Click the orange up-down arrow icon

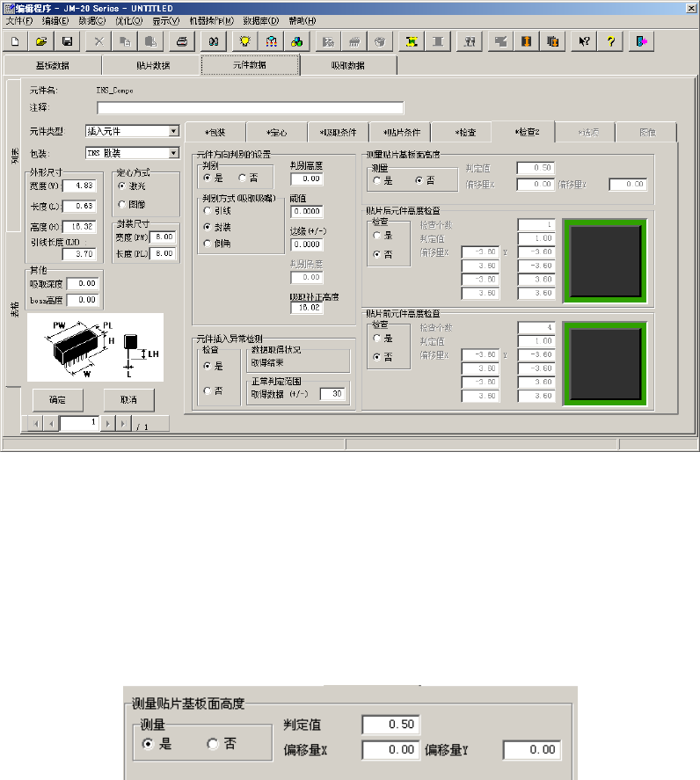point(527,41)
